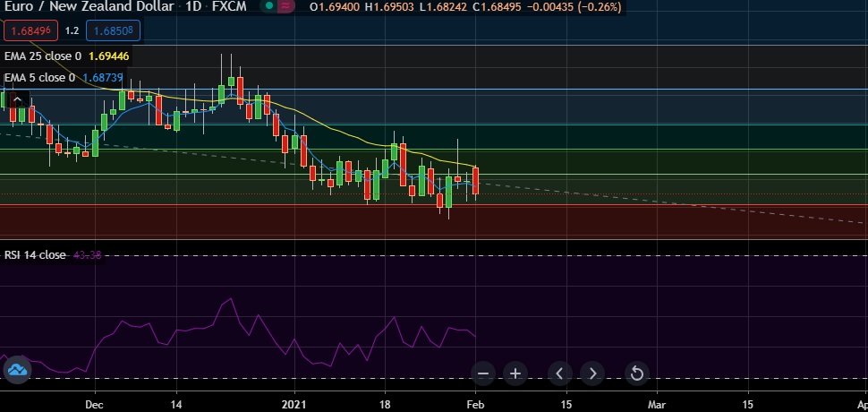This screenshot has width=868, height=412.
Task: Click the close value C1.68495
Action: coord(497,7)
